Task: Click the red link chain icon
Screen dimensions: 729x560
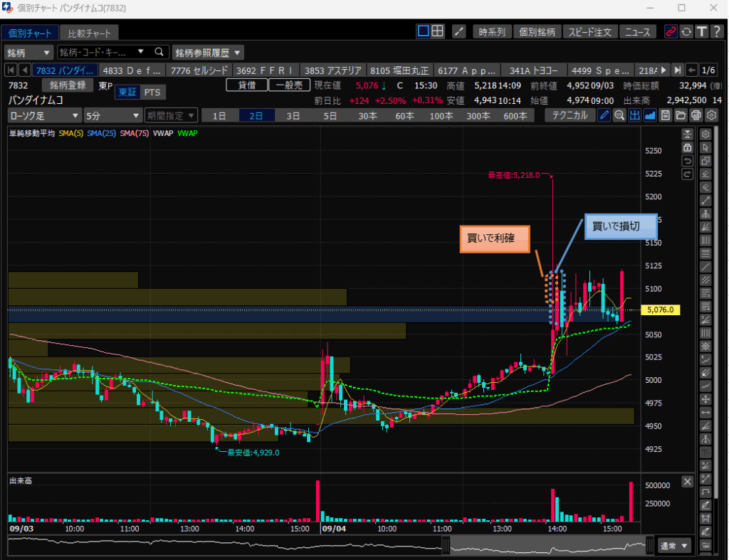Action: pos(670,32)
